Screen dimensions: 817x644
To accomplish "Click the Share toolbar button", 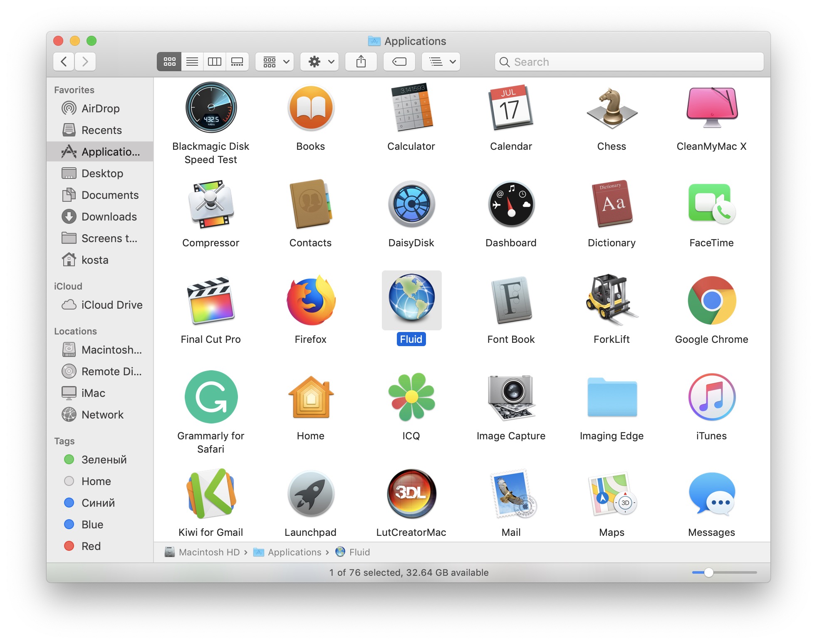I will pyautogui.click(x=361, y=62).
